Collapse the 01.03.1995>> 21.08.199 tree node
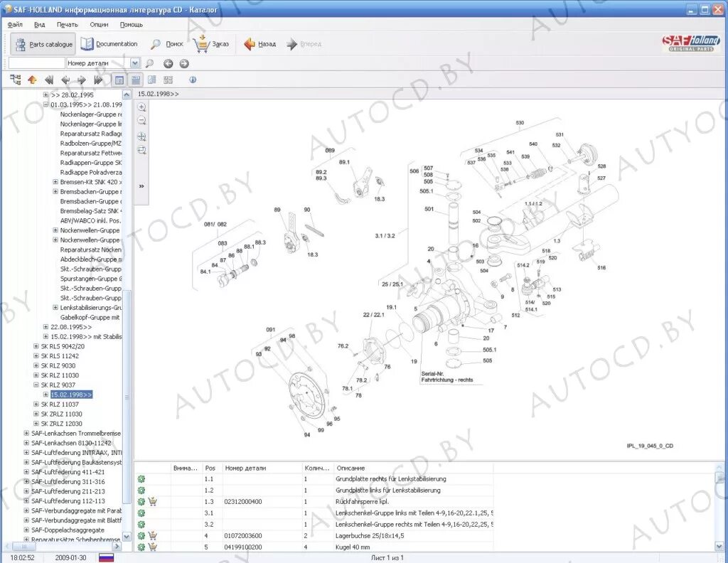Screen dimensions: 728x563 pos(45,104)
